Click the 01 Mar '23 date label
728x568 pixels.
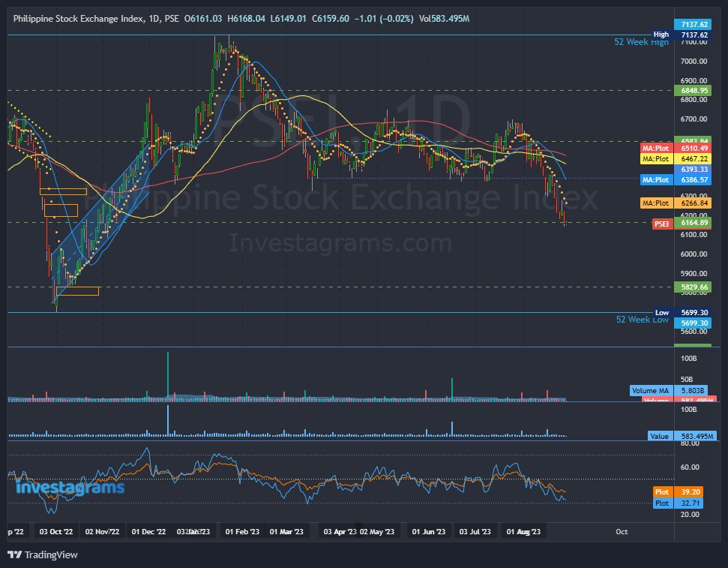(286, 531)
